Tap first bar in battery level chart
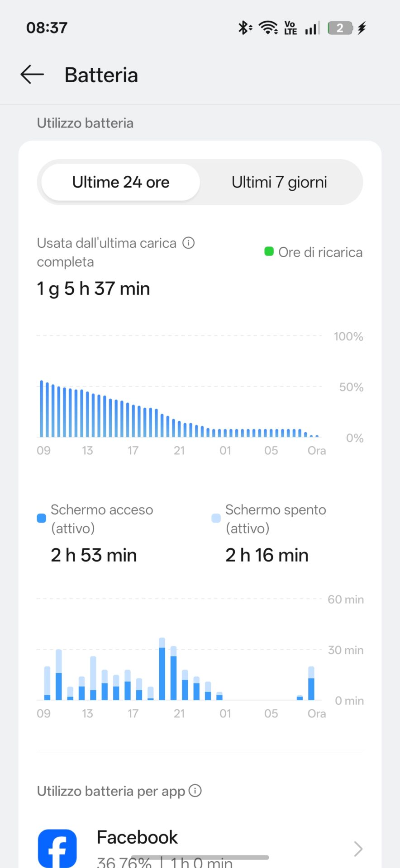 pos(42,409)
